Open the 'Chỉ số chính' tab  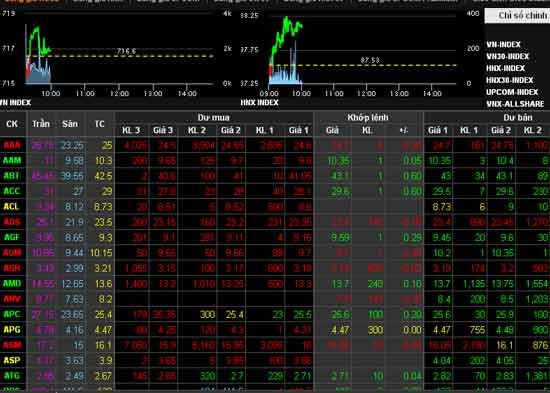pyautogui.click(x=518, y=16)
